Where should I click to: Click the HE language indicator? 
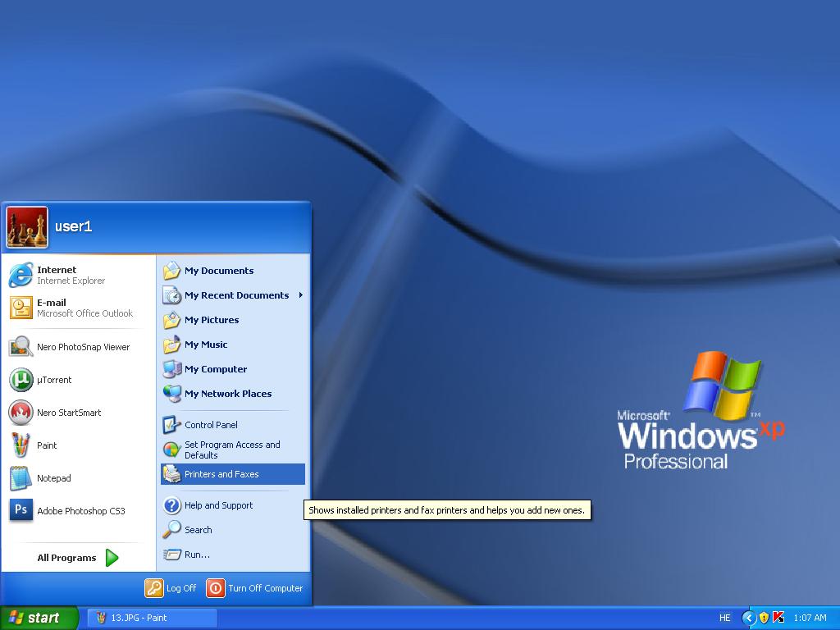click(724, 618)
